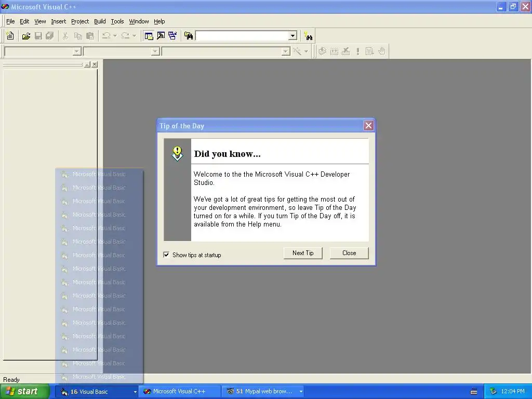Expand the Mypal web browser taskbar group arrow

[301, 392]
